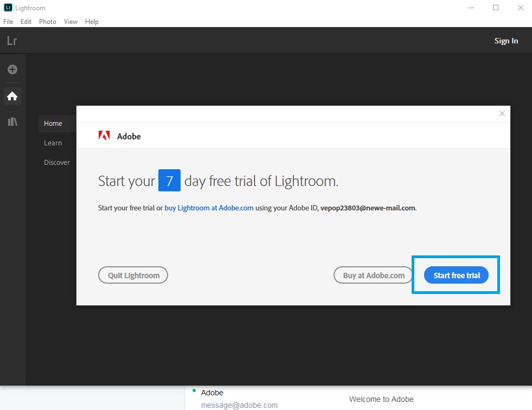Open Welcome to Adobe email in background window
The width and height of the screenshot is (532, 410).
[x=381, y=400]
